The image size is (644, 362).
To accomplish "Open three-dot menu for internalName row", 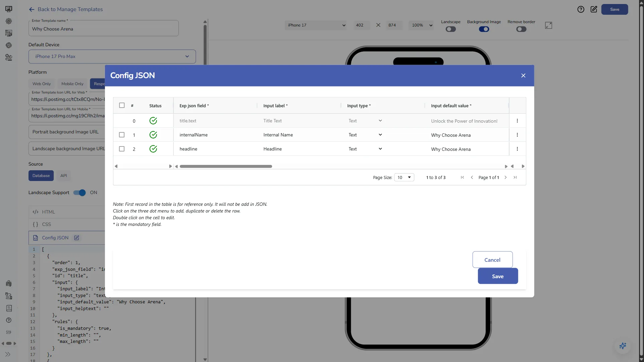I will tap(517, 135).
